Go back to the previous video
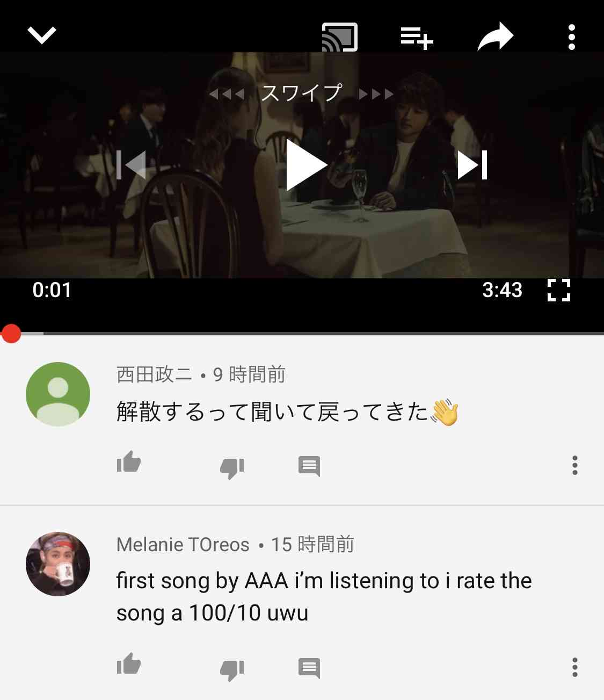 pyautogui.click(x=132, y=164)
